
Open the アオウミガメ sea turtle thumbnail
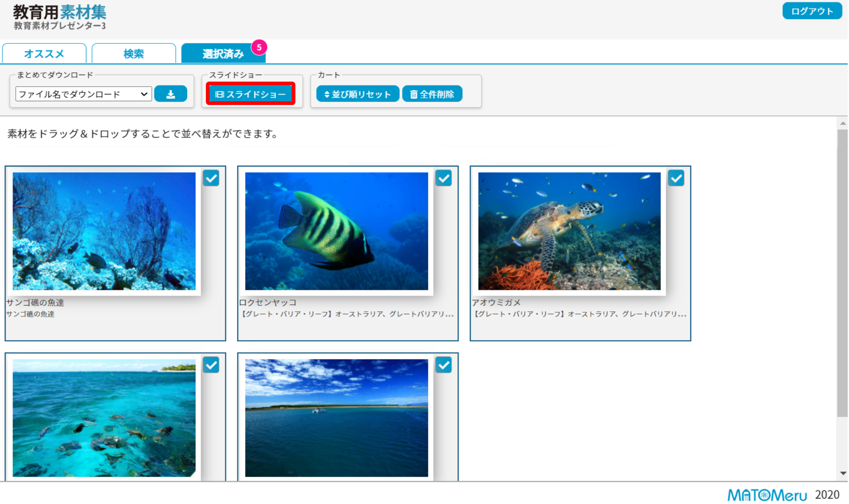point(569,231)
